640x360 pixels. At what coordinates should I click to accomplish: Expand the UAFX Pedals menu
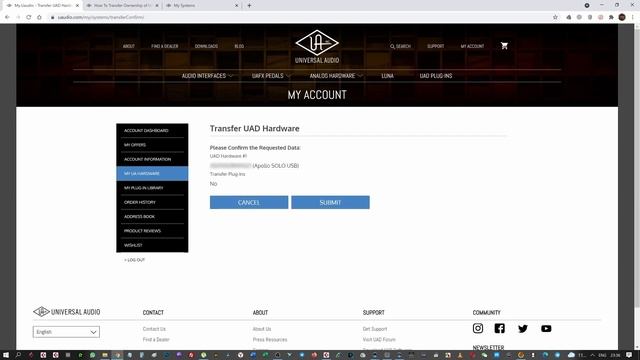tap(271, 76)
